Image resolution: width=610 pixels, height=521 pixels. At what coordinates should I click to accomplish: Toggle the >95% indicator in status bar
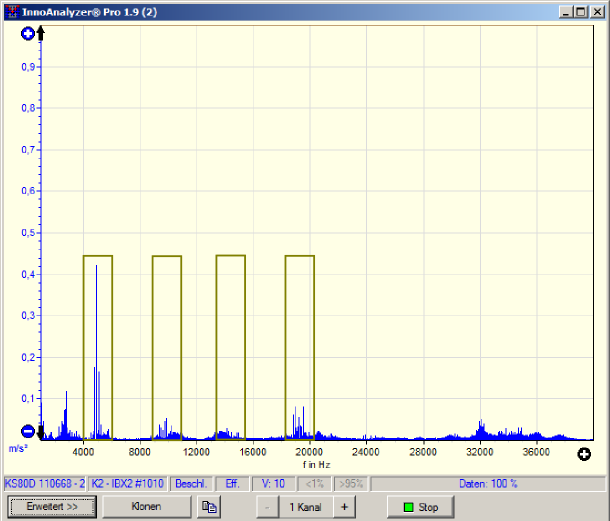351,484
